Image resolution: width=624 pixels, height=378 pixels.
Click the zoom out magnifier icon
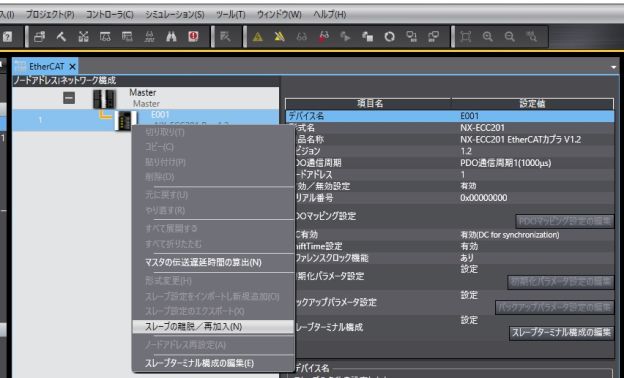pos(509,37)
